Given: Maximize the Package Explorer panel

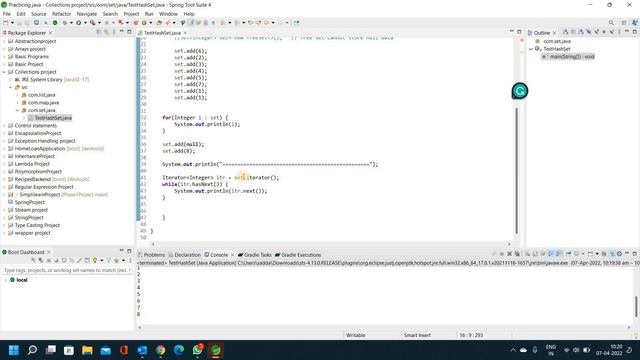Looking at the screenshot, I should (129, 32).
